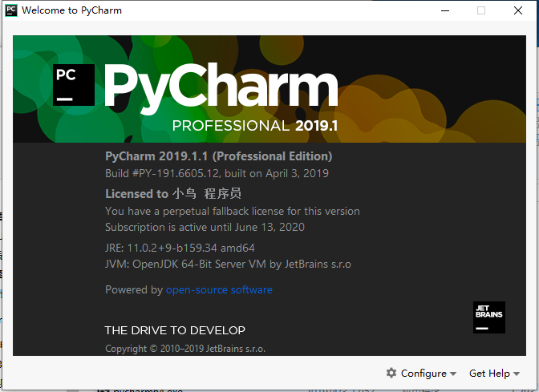Screen dimensions: 539x392
Task: Click the Build #PY-191.6605.12 line
Action: (217, 173)
